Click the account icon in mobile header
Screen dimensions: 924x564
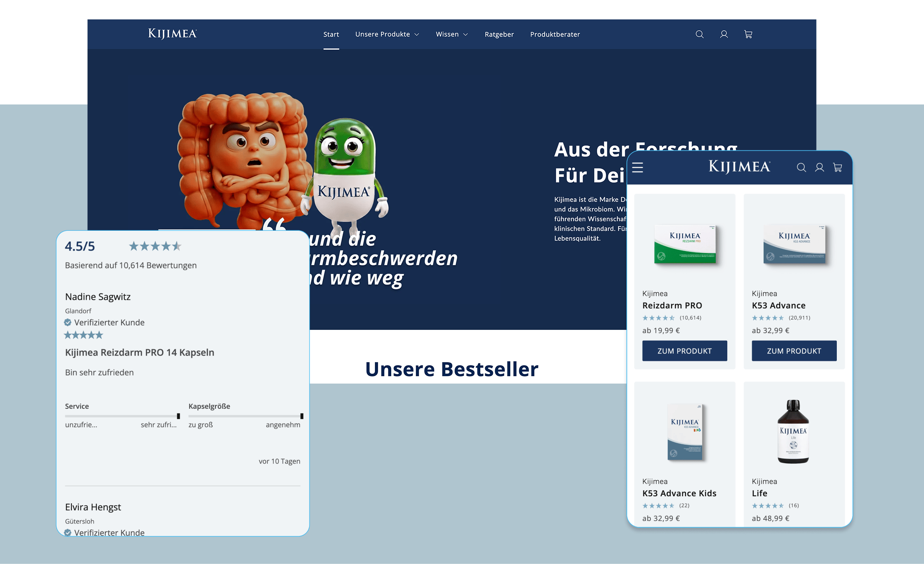pos(819,167)
